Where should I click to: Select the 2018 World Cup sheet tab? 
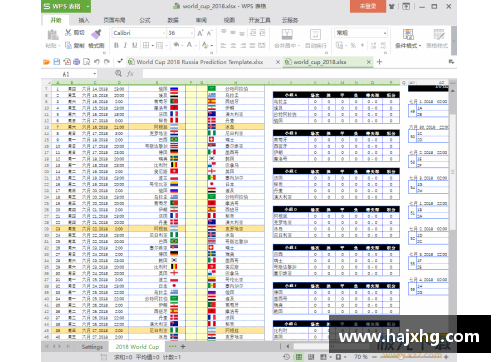(x=137, y=347)
